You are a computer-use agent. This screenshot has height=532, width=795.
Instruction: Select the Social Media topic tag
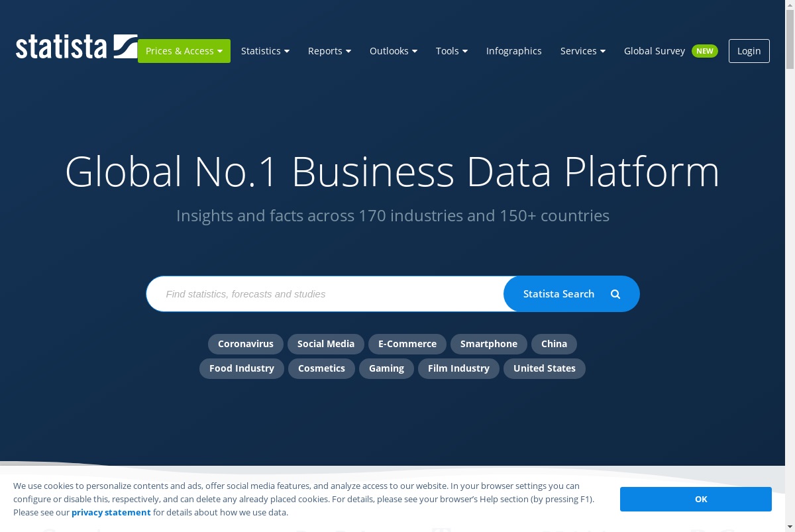pyautogui.click(x=326, y=344)
